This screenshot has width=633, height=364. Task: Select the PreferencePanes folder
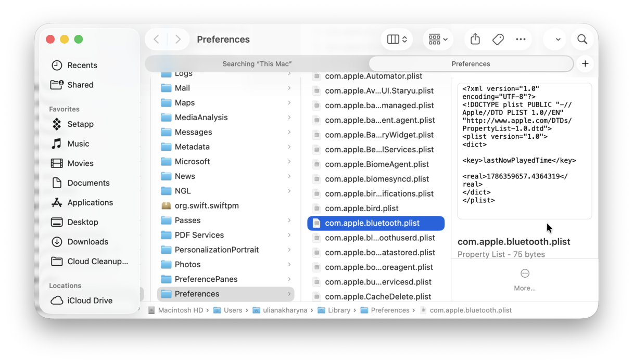point(225,279)
